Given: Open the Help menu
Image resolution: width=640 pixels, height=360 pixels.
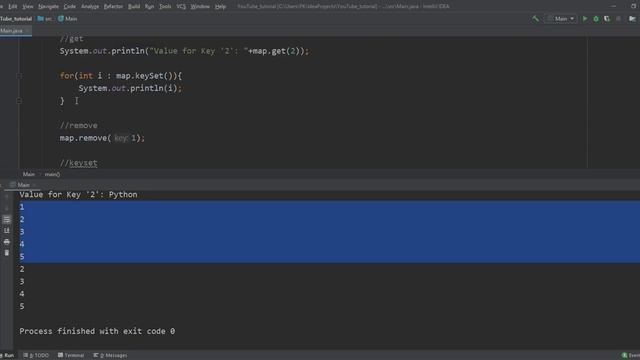Looking at the screenshot, I should click(220, 7).
